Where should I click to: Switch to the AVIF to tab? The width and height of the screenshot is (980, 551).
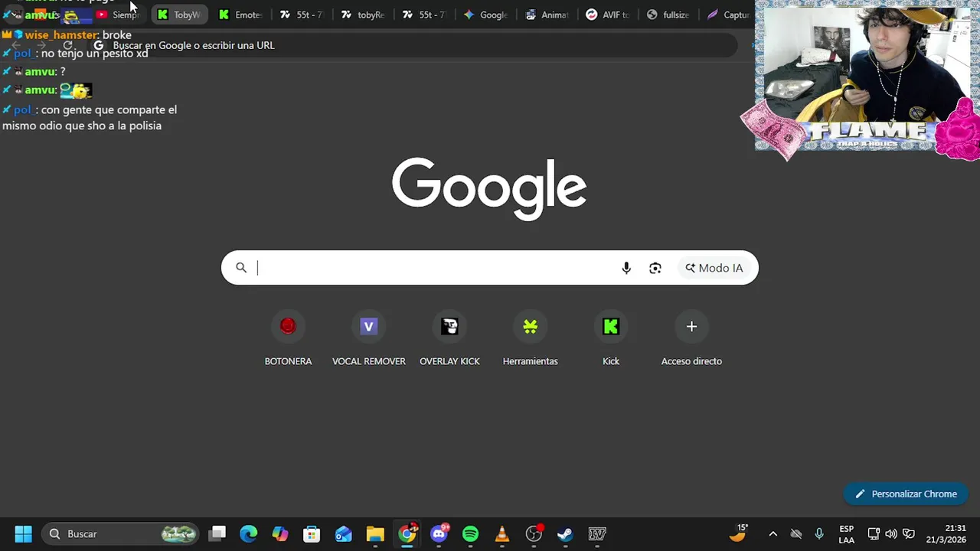point(609,15)
